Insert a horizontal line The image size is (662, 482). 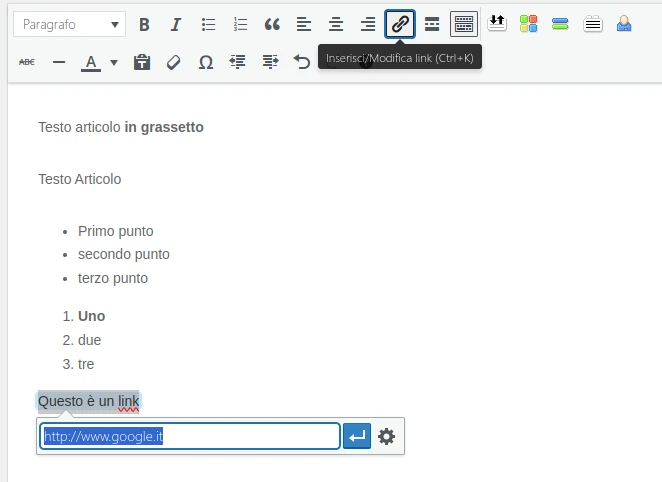[59, 62]
